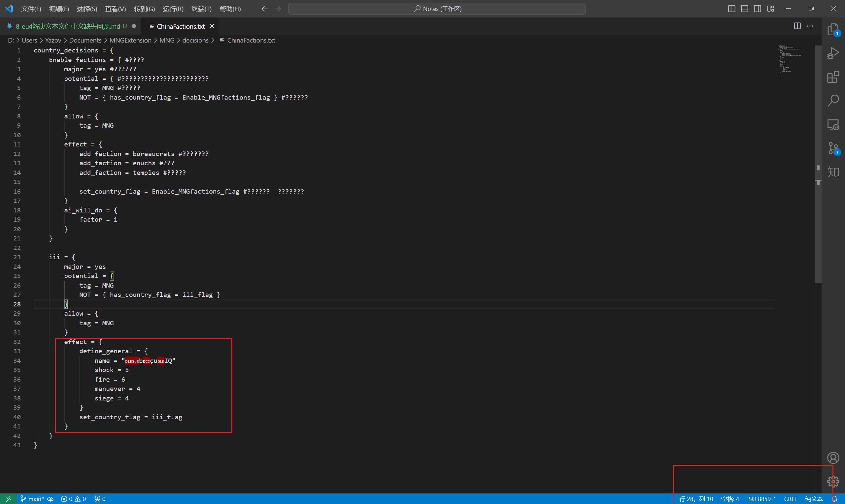Open Run and Debug view
Viewport: 845px width, 504px height.
(x=833, y=53)
